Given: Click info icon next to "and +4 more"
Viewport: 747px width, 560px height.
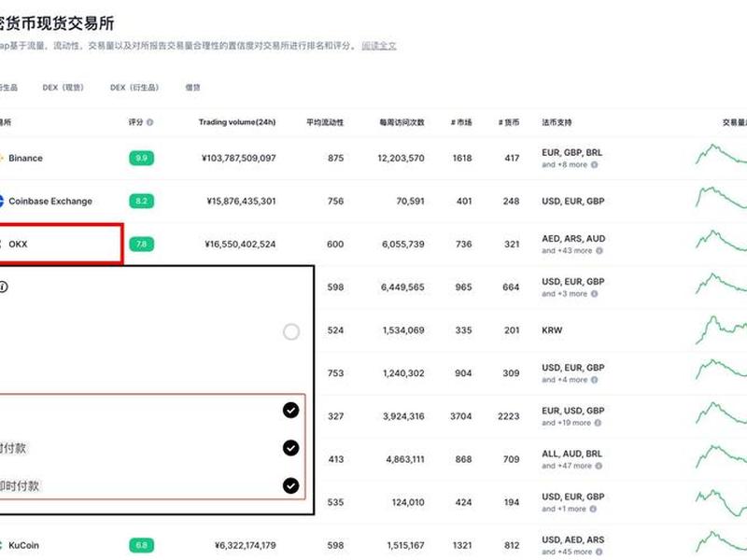Looking at the screenshot, I should (x=594, y=380).
